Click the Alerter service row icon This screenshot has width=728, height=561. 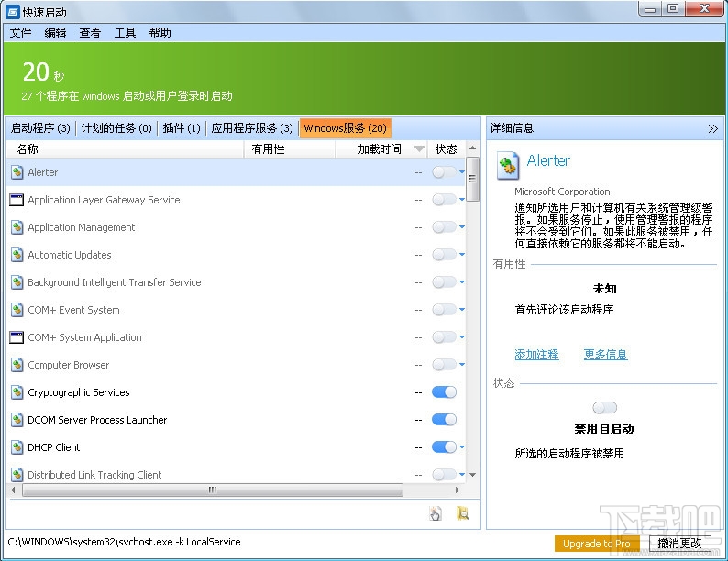tap(17, 172)
